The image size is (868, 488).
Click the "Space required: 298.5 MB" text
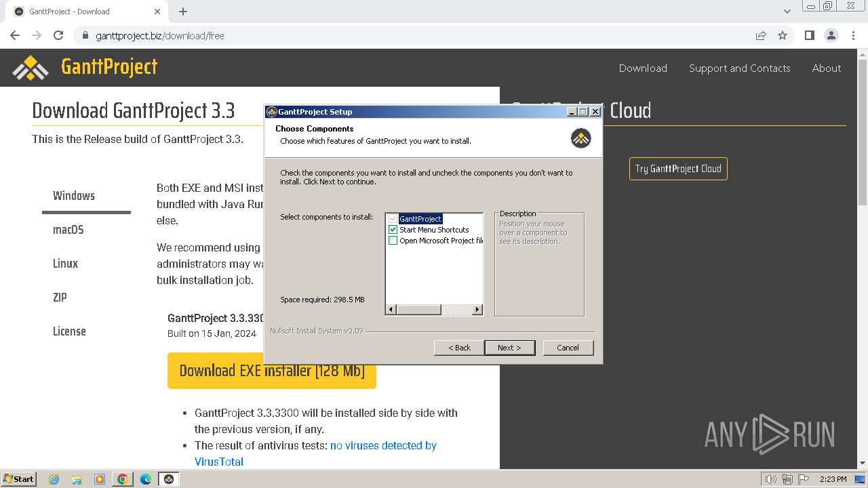[323, 300]
